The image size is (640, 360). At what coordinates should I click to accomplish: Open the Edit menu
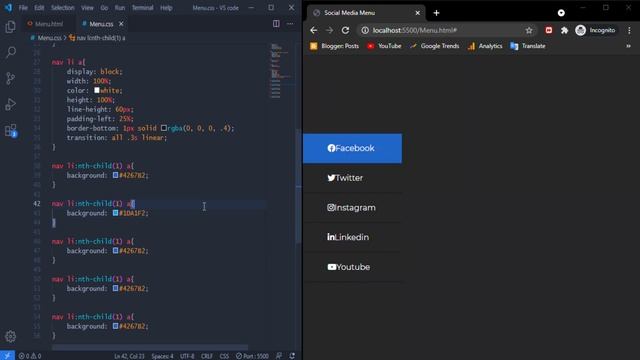[39, 8]
